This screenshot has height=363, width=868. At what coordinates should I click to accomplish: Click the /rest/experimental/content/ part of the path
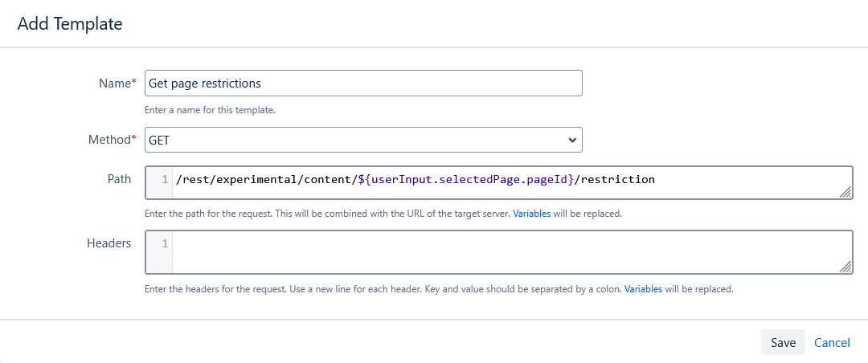click(265, 180)
